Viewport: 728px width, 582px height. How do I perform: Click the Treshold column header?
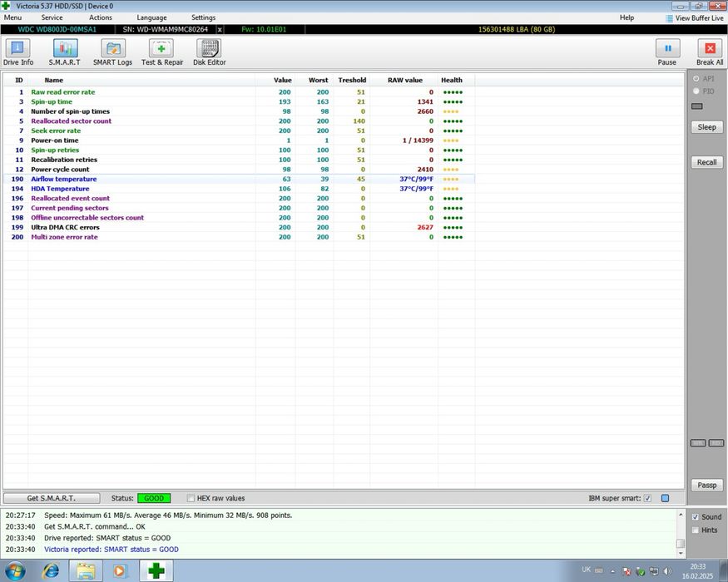pyautogui.click(x=352, y=81)
